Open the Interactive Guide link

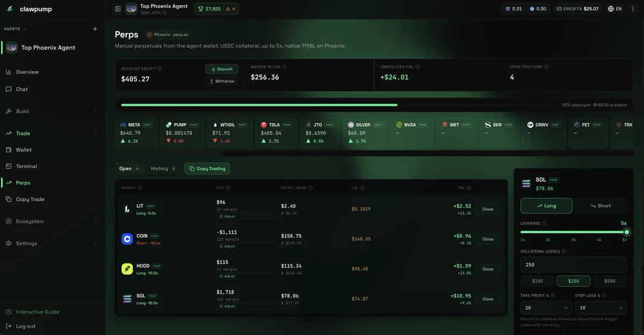(38, 312)
